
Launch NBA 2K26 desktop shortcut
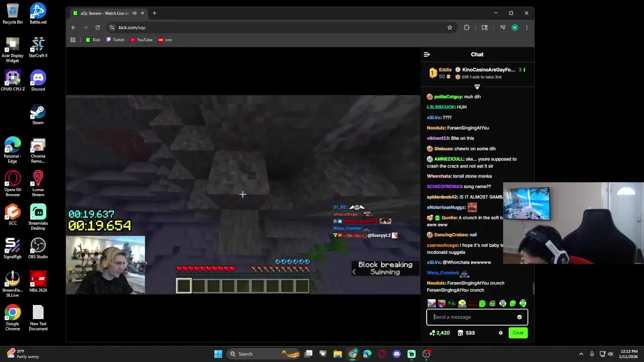(38, 282)
